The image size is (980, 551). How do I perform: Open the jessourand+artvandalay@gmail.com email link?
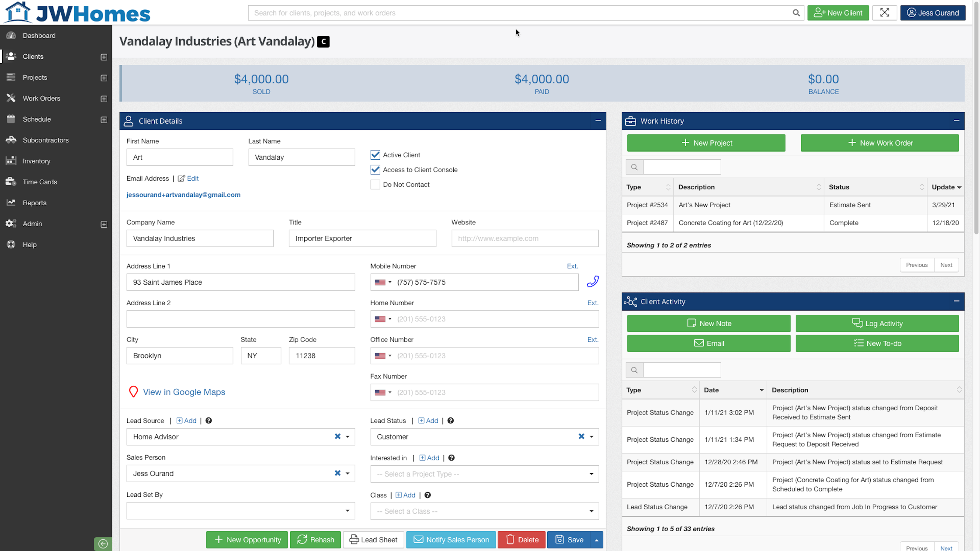pos(183,194)
